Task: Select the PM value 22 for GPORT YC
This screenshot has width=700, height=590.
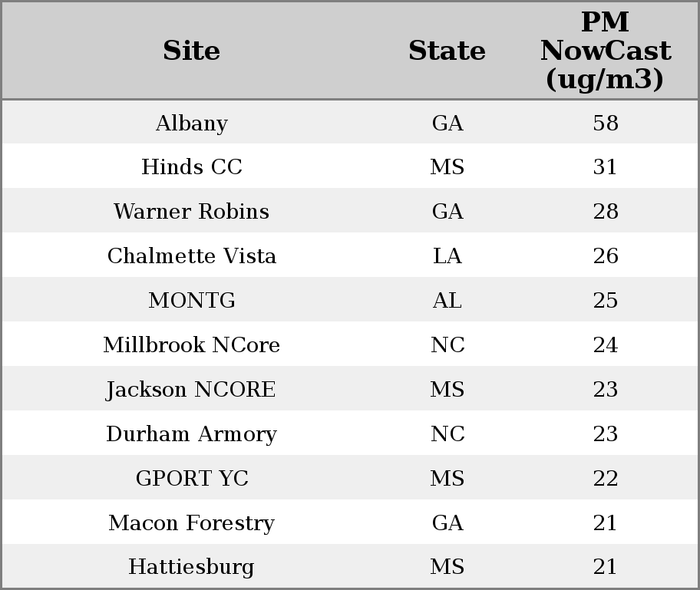Action: pos(605,479)
